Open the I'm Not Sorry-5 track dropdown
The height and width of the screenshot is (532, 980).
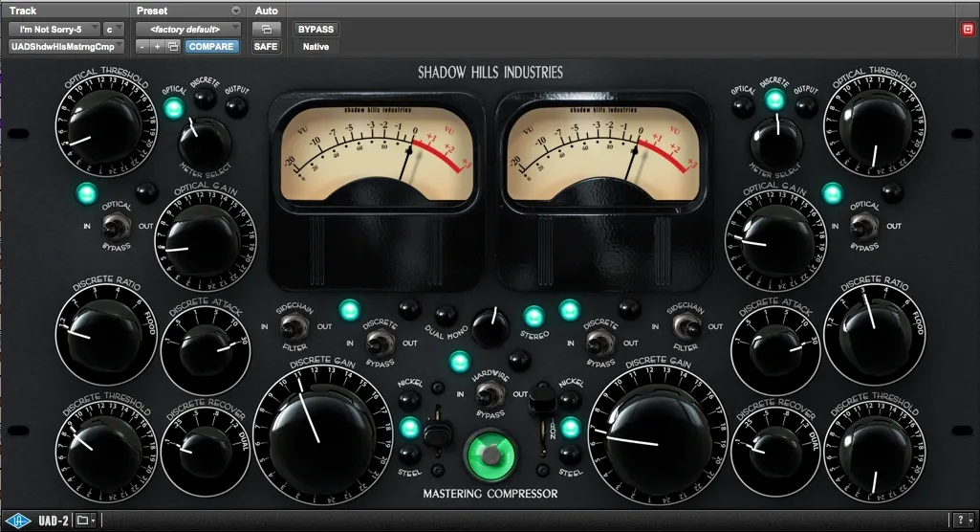point(54,30)
